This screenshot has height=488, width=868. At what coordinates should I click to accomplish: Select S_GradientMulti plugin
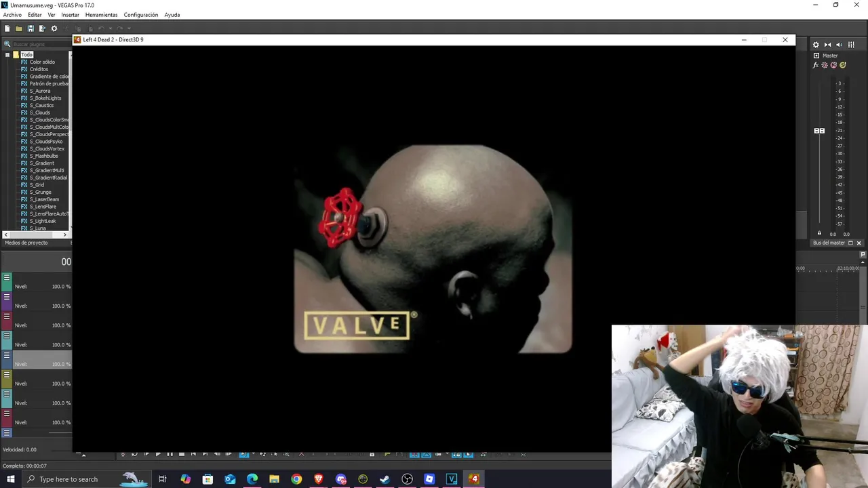coord(47,170)
